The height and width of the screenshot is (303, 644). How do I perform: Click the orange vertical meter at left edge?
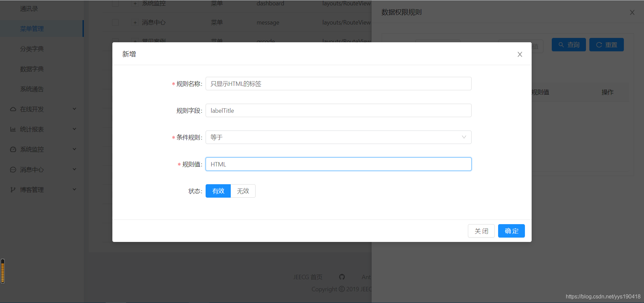(x=3, y=271)
